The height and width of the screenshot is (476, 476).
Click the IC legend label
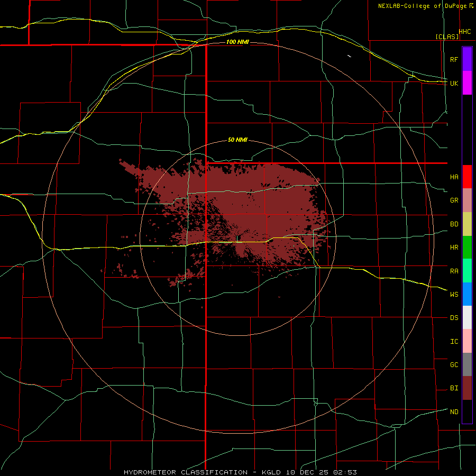click(454, 342)
